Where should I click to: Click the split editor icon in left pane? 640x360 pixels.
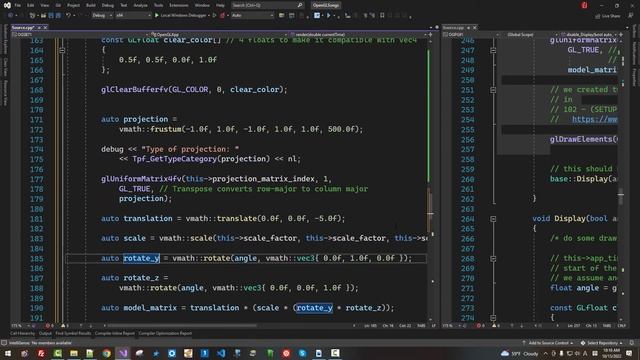430,35
